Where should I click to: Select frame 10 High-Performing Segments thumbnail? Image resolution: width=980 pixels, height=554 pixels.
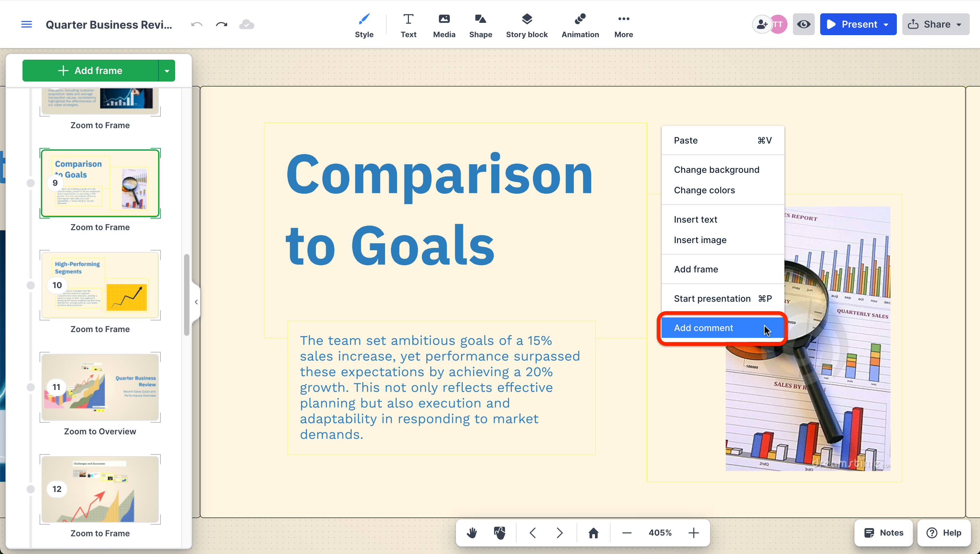100,285
